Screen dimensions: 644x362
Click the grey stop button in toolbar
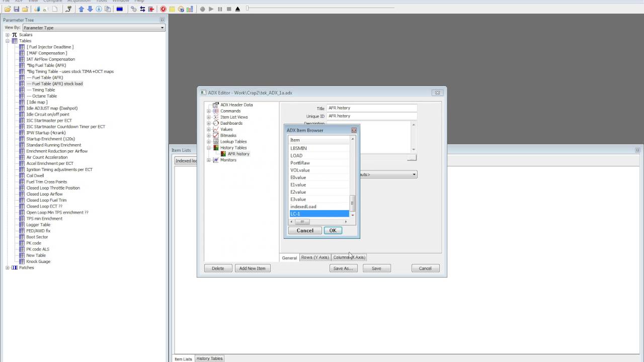coord(229,9)
